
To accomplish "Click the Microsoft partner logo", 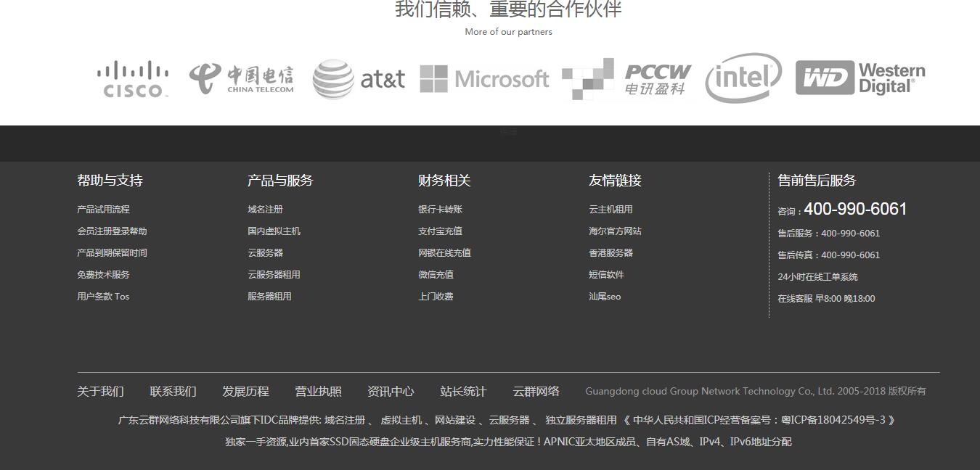I will click(x=484, y=79).
